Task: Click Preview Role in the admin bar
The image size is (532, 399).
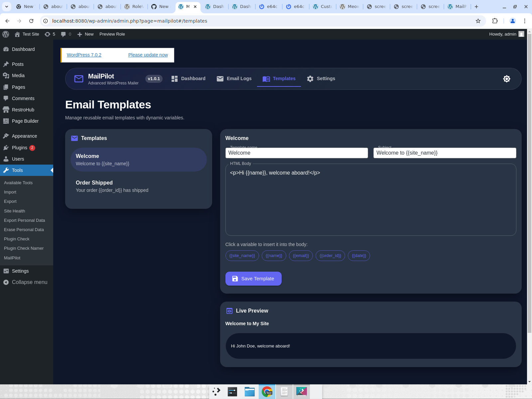Action: point(112,34)
